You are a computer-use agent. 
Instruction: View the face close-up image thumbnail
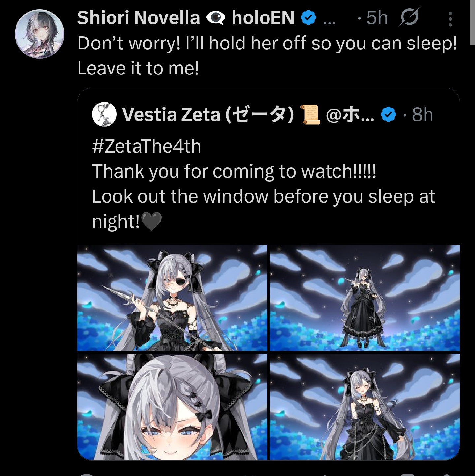coord(172,407)
